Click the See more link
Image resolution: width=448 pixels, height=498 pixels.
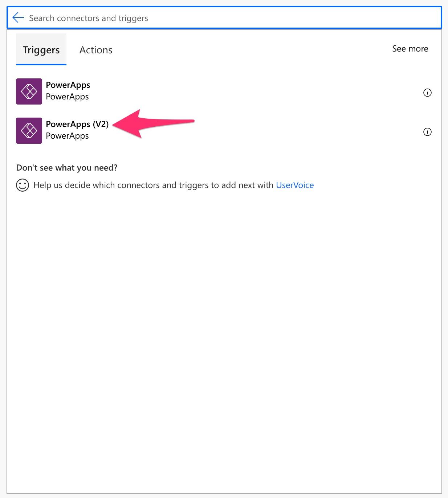(x=410, y=49)
